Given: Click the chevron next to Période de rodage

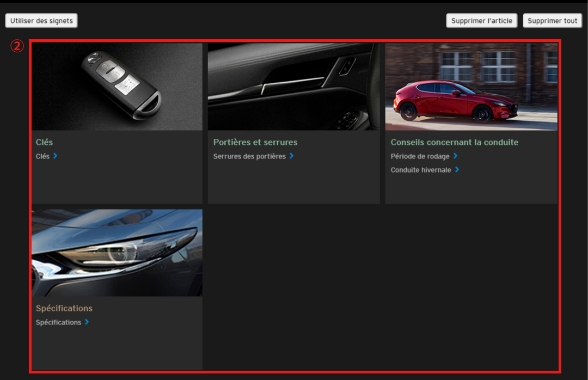Looking at the screenshot, I should (456, 156).
